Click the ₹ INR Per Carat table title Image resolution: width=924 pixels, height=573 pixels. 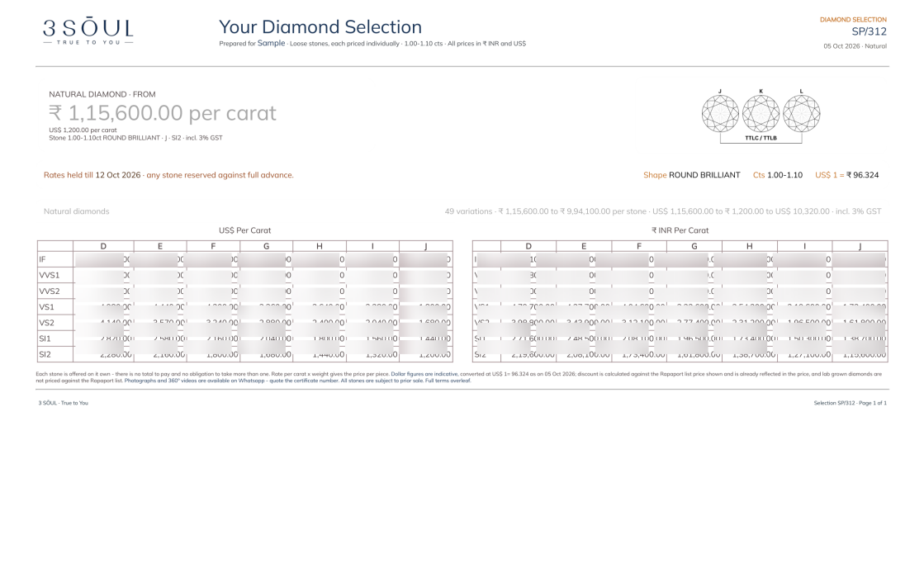pyautogui.click(x=680, y=230)
